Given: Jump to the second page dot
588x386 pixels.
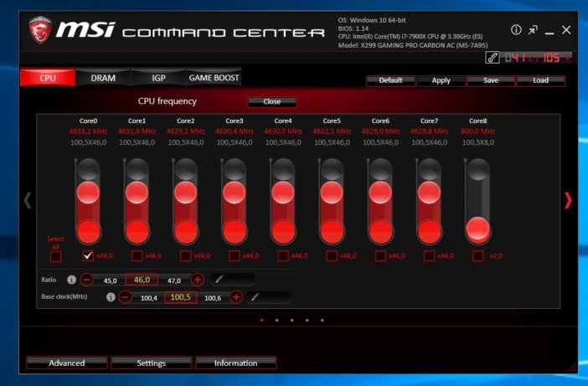Looking at the screenshot, I should coord(276,320).
